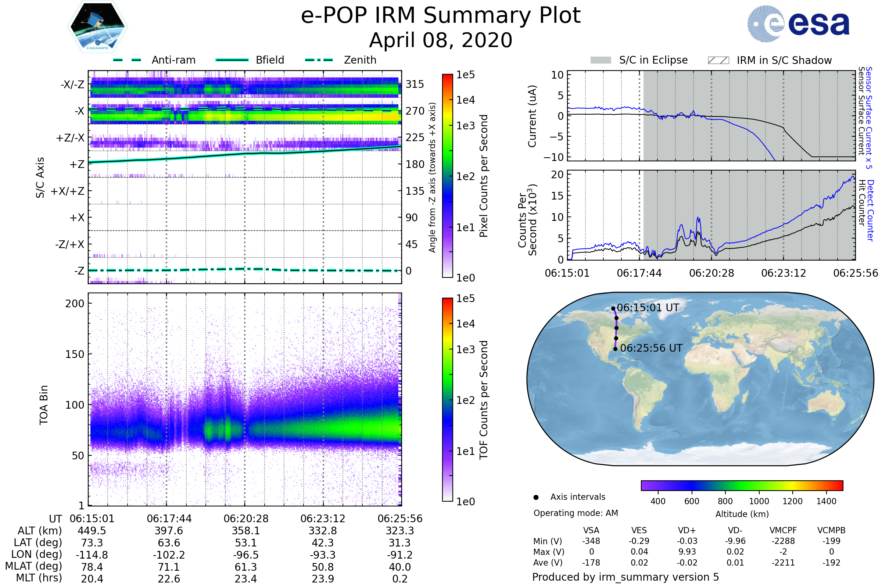Click the Operating mode: AM label

576,513
